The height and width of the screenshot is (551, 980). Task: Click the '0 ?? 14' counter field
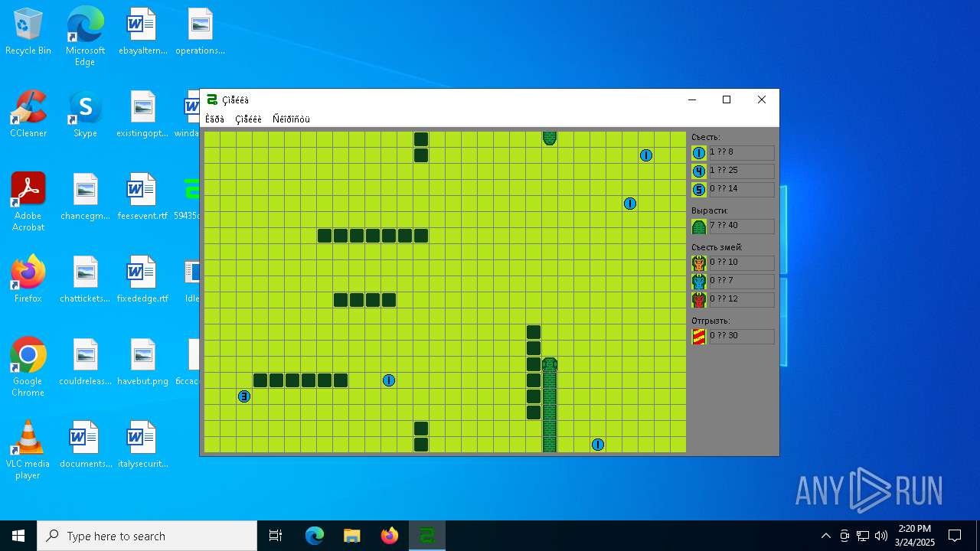(x=742, y=190)
